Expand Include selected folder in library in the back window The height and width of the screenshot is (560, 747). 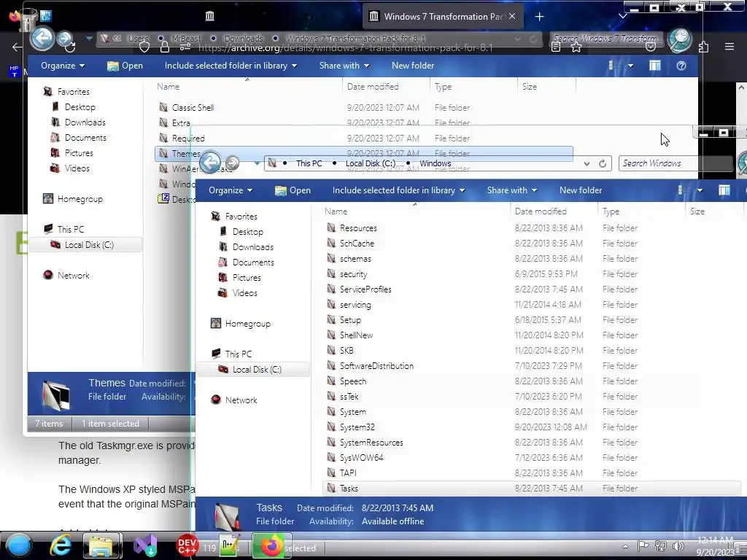(231, 66)
